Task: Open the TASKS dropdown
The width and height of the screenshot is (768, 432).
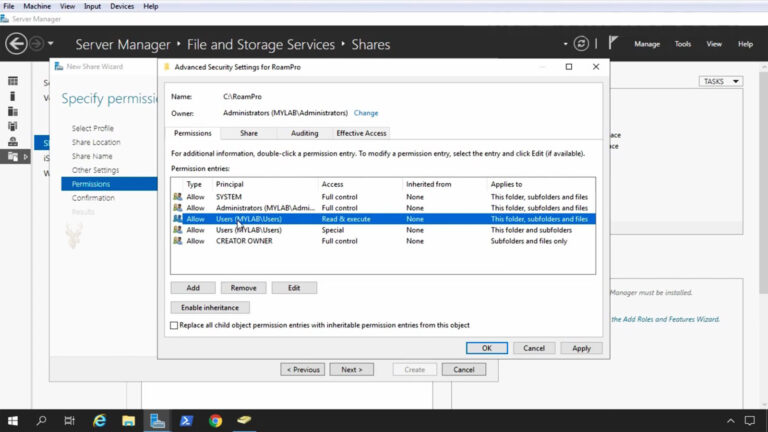Action: point(720,81)
